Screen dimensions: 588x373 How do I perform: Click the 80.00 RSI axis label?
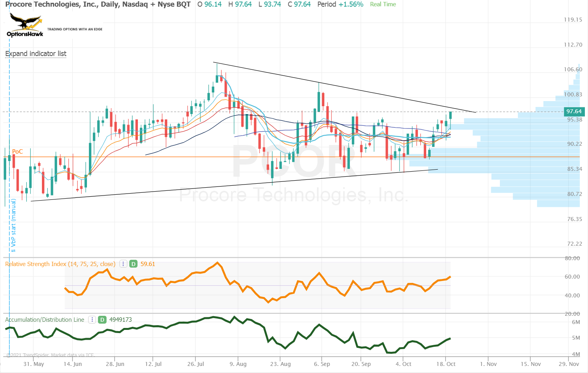(x=572, y=258)
